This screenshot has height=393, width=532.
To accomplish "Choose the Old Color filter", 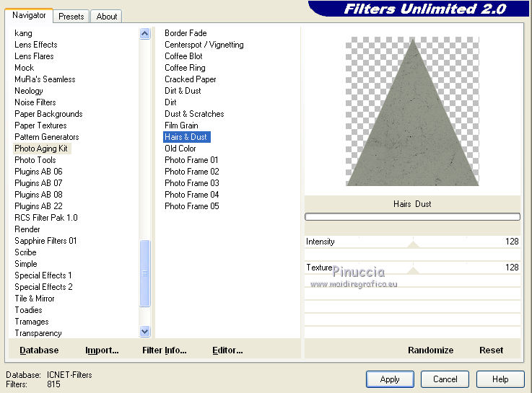I will click(180, 149).
